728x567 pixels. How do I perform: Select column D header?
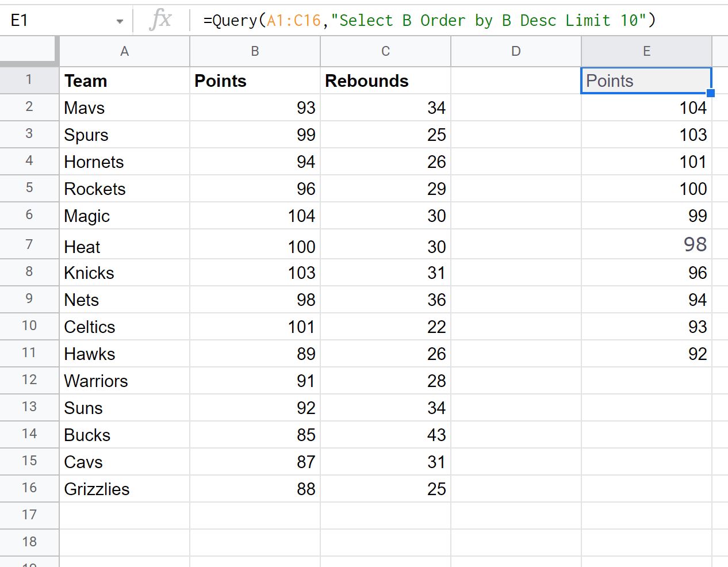click(x=516, y=51)
